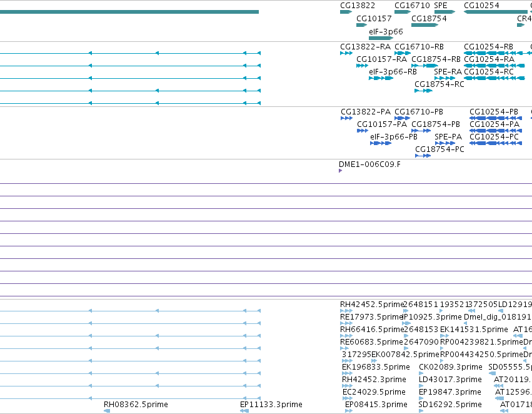Open the Dmel_dig_018191 label
This screenshot has height=414, width=532.
pos(498,317)
